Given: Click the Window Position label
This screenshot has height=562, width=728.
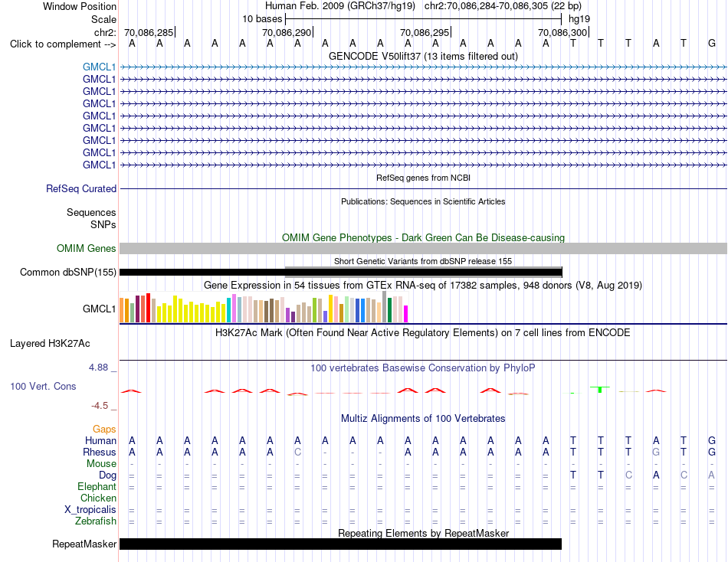Looking at the screenshot, I should click(x=80, y=6).
